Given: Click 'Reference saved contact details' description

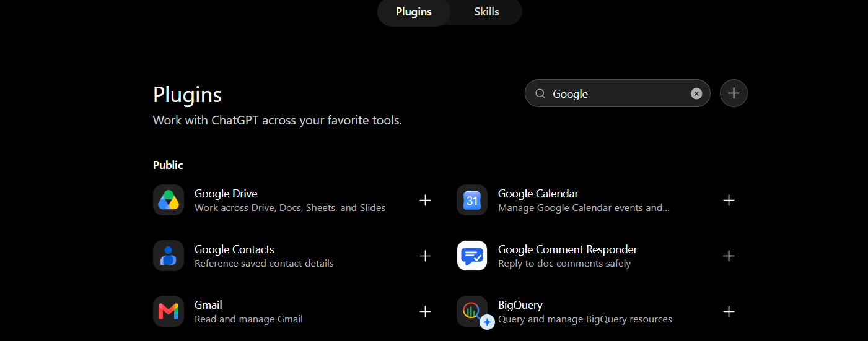Looking at the screenshot, I should click(x=264, y=264).
